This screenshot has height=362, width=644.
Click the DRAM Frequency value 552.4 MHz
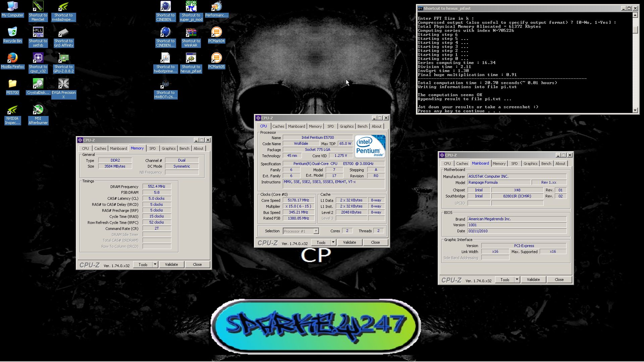coord(157,186)
